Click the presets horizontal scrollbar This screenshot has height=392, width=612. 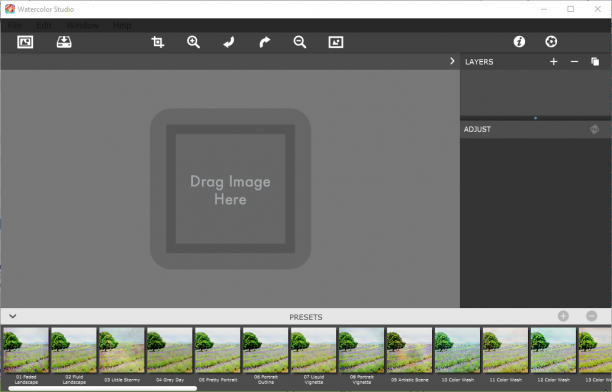click(103, 388)
